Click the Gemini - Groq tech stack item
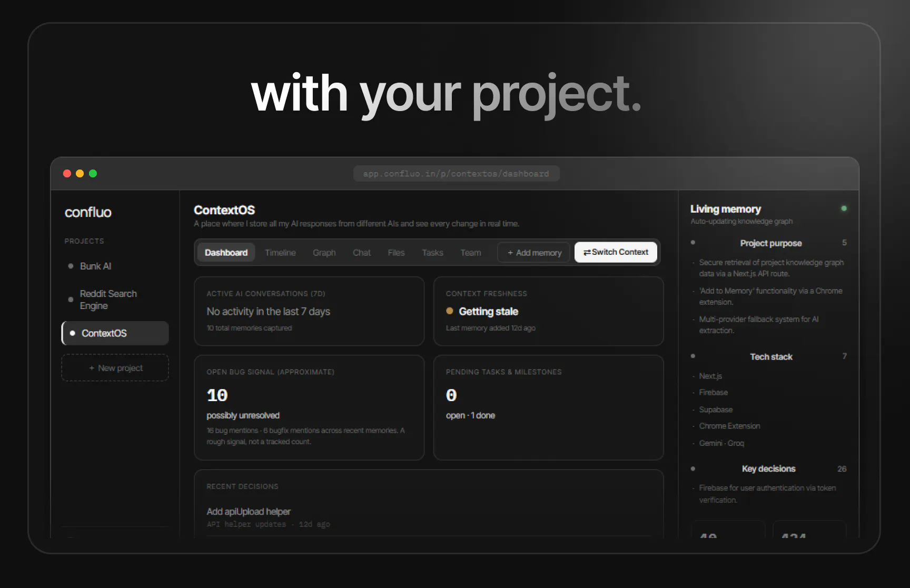This screenshot has height=588, width=910. click(721, 443)
